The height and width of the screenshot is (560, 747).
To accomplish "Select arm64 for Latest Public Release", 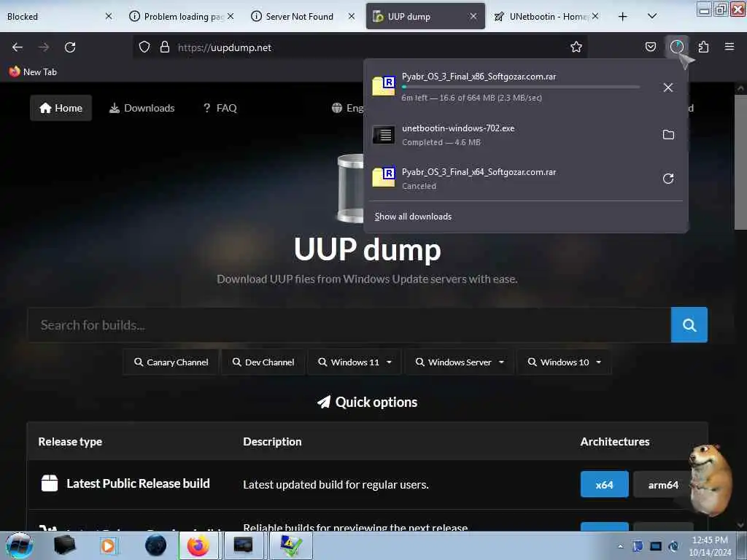I will click(662, 485).
